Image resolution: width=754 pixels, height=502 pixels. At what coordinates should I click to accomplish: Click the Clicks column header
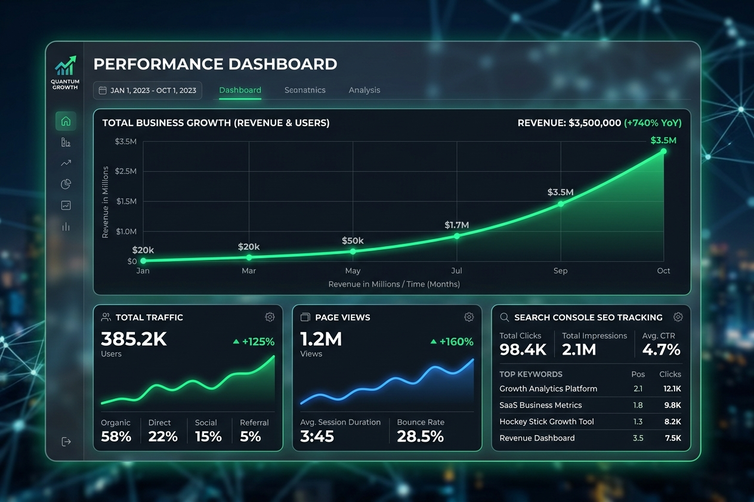click(x=670, y=374)
